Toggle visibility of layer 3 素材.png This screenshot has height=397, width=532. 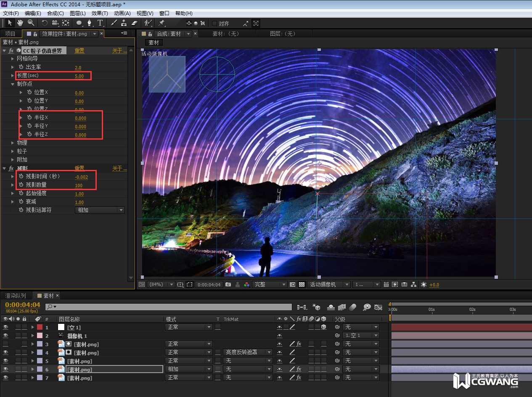(x=5, y=344)
